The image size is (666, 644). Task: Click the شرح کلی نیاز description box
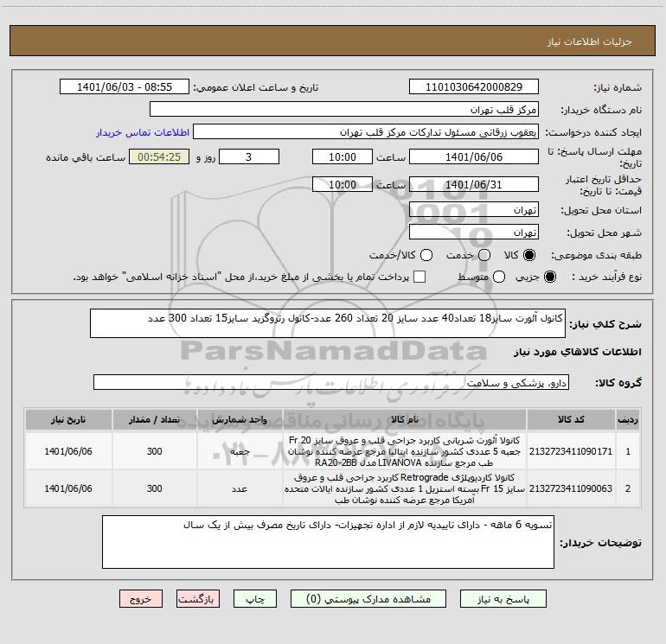[x=328, y=323]
